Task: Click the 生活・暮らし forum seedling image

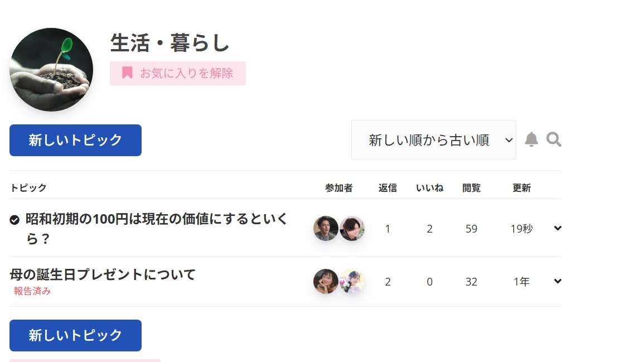Action: [x=51, y=70]
